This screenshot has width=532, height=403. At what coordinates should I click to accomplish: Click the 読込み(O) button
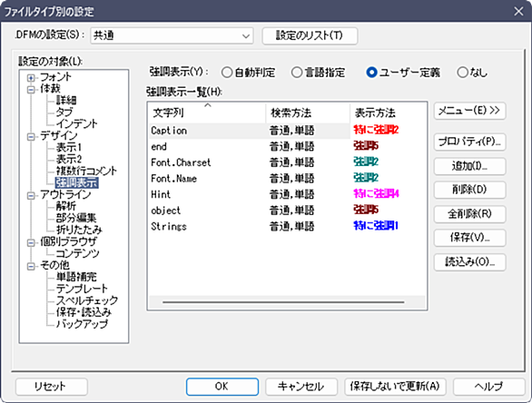[x=469, y=262]
